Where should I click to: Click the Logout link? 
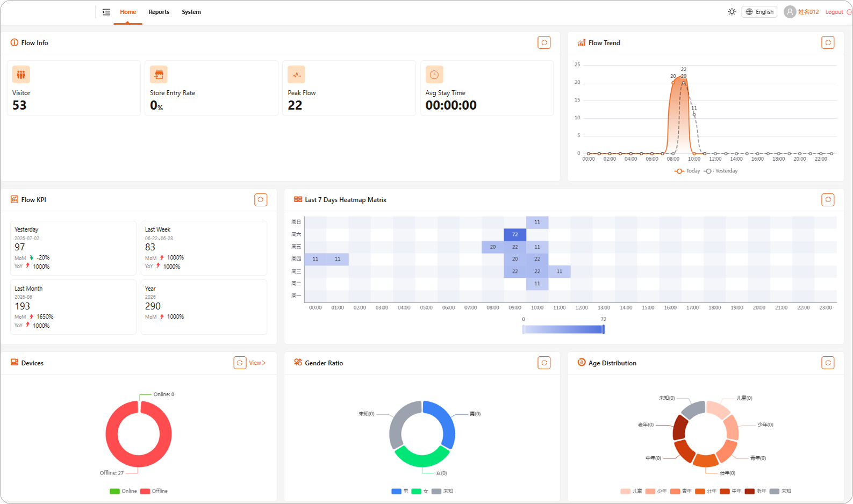coord(835,12)
